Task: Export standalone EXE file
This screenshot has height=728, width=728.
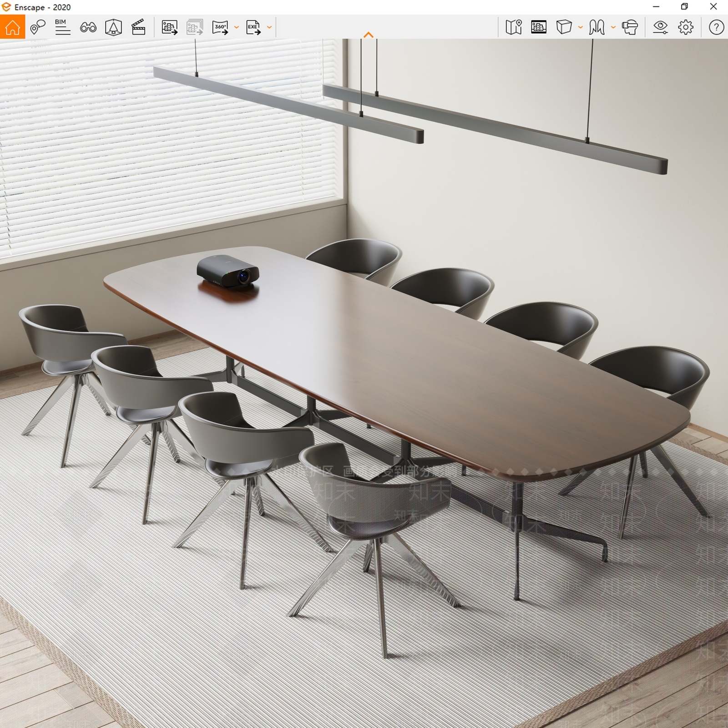Action: (253, 27)
